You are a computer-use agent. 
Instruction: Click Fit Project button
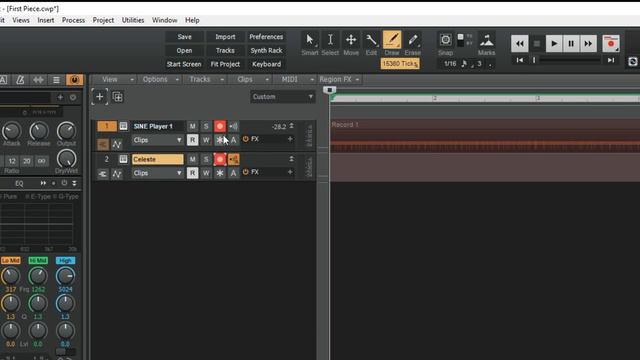(225, 64)
